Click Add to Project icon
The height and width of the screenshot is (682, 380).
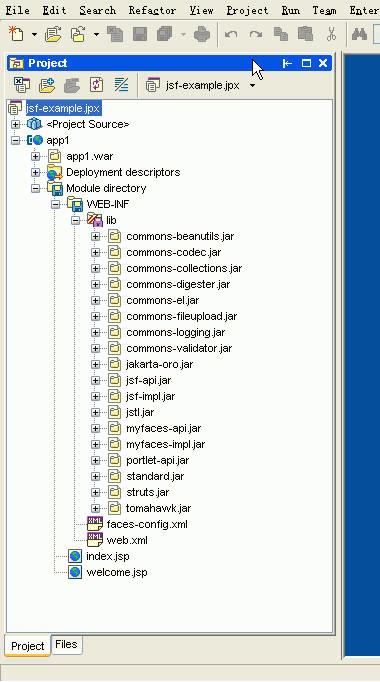point(47,85)
